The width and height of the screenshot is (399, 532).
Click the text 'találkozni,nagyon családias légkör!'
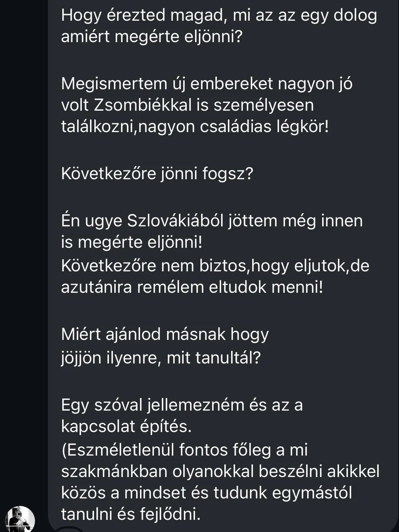point(195,127)
